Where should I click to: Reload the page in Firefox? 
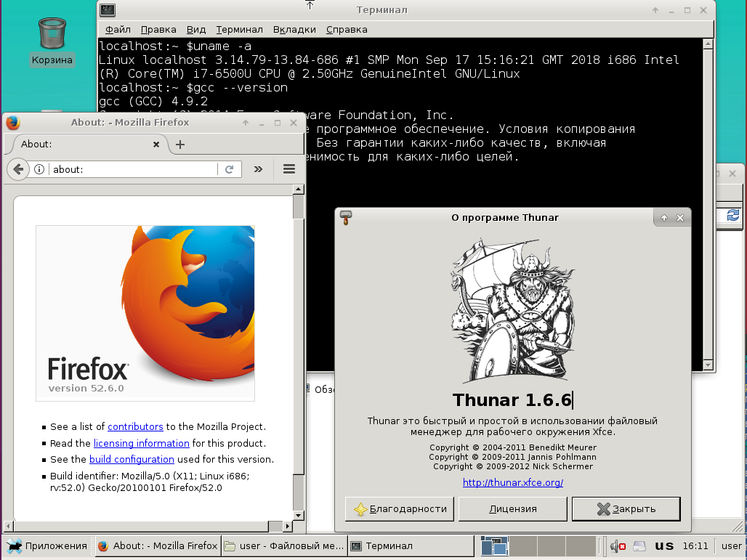click(229, 169)
